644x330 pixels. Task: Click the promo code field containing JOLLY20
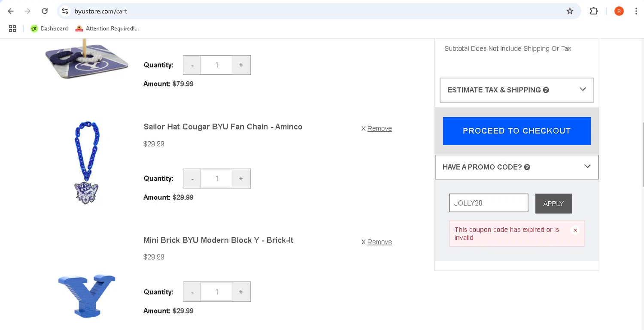[489, 203]
